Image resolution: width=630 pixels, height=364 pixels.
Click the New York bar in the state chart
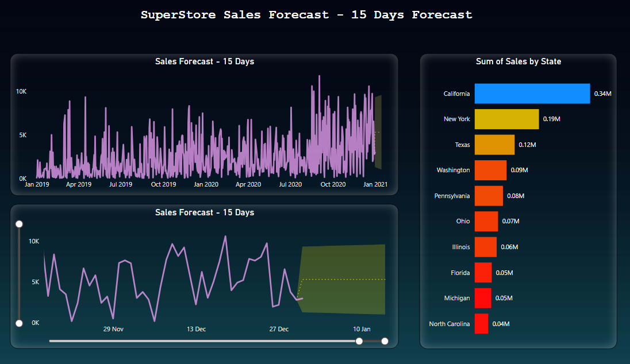tap(506, 119)
